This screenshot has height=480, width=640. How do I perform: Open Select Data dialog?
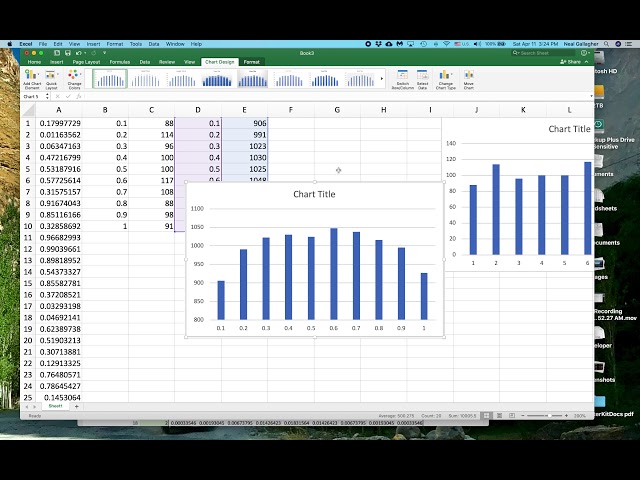tap(422, 79)
